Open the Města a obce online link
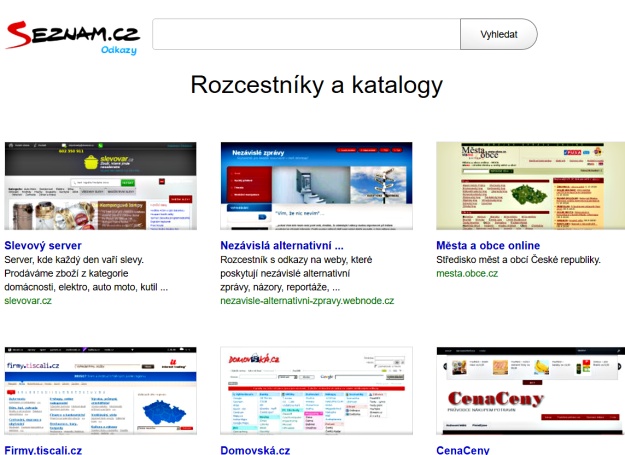The width and height of the screenshot is (625, 455). click(x=488, y=246)
